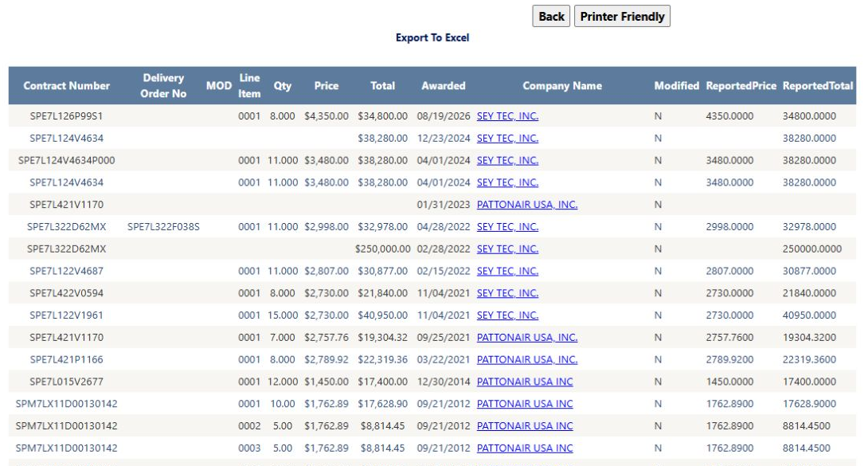The width and height of the screenshot is (868, 466).
Task: Click the Awarded column header
Action: click(444, 86)
